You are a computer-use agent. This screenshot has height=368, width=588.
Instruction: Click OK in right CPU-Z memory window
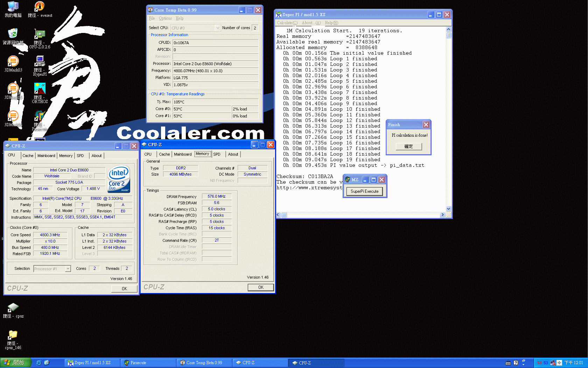[261, 287]
